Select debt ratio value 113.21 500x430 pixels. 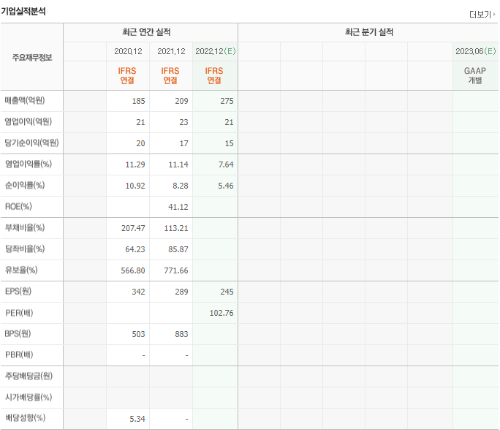(176, 228)
